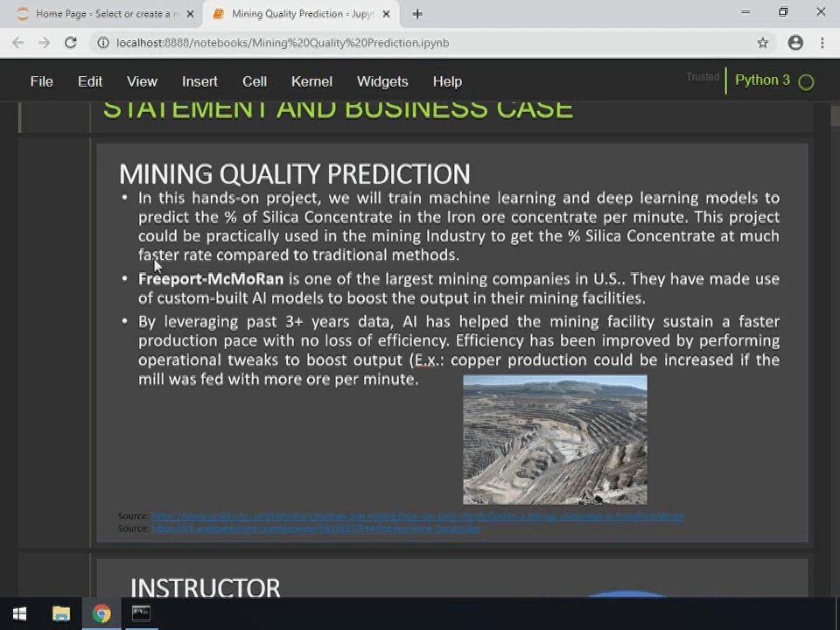Screen dimensions: 840x630
Task: Close the Home Page browser tab
Action: (190, 15)
